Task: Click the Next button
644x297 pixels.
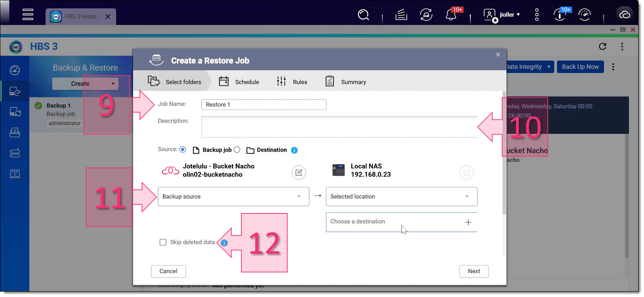Action: tap(474, 271)
